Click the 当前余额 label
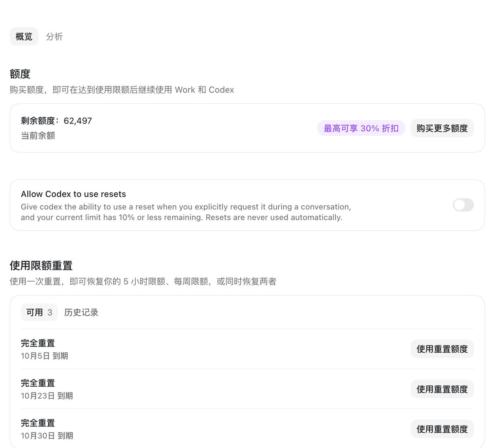497x448 pixels. coord(38,136)
